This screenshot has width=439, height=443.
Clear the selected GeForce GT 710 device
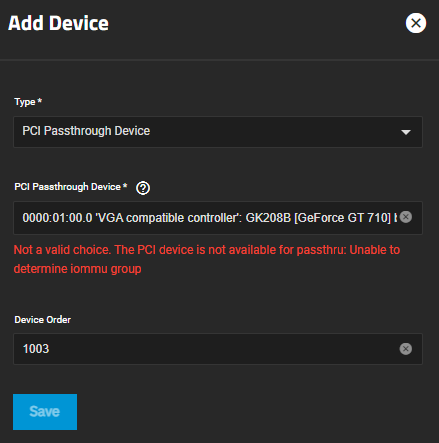point(406,217)
